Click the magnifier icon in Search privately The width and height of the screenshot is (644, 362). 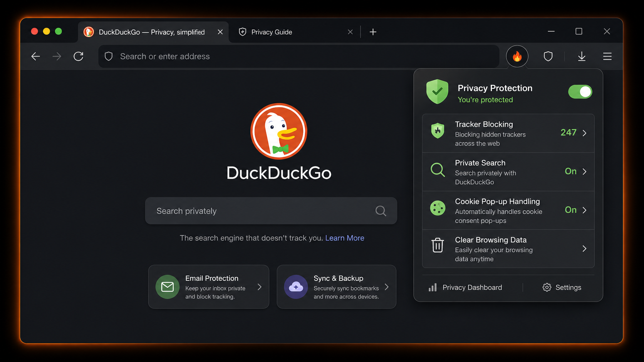tap(381, 211)
